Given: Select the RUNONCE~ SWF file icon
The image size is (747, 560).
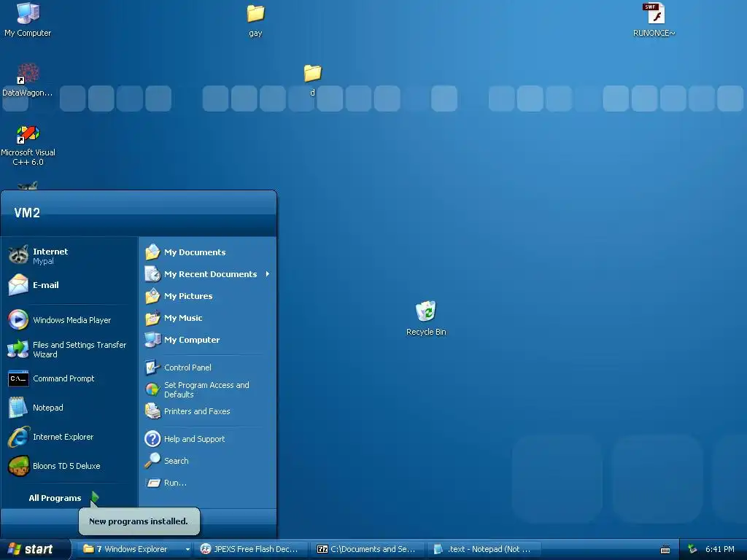Looking at the screenshot, I should [x=654, y=20].
